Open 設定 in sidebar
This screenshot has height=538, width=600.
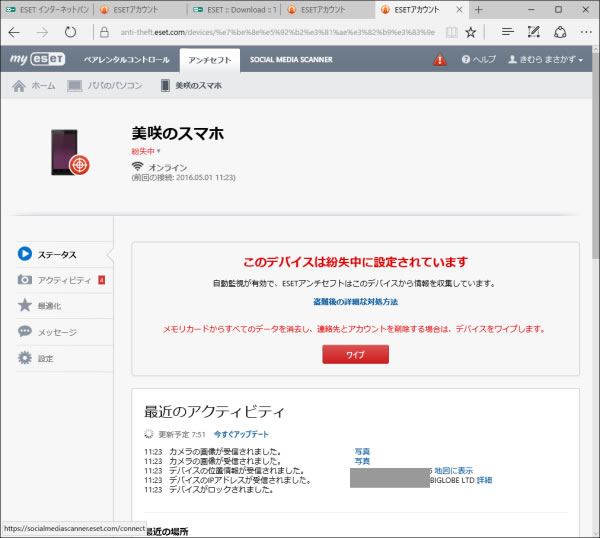point(64,358)
